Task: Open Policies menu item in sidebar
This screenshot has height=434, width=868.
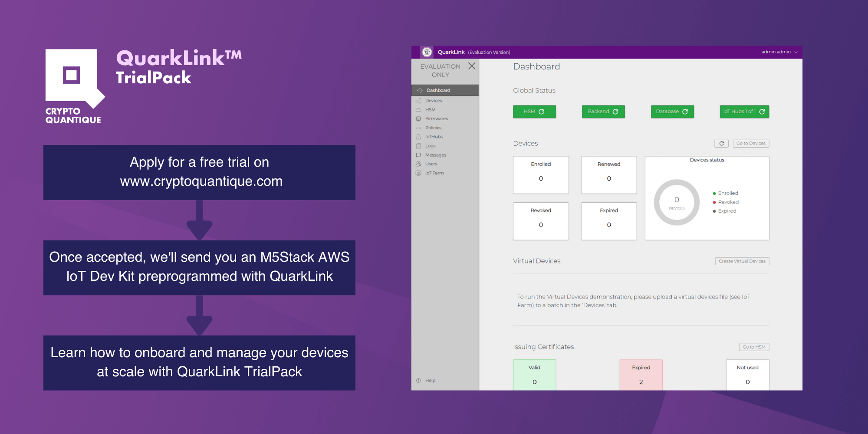Action: [x=445, y=128]
